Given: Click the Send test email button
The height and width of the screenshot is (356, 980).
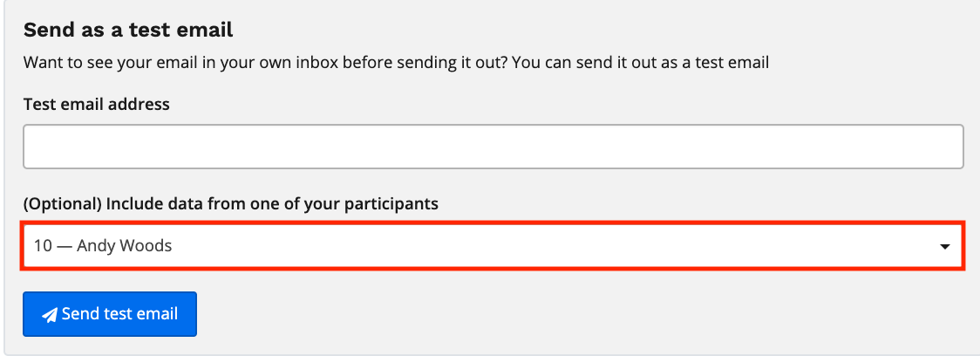Looking at the screenshot, I should tap(110, 314).
